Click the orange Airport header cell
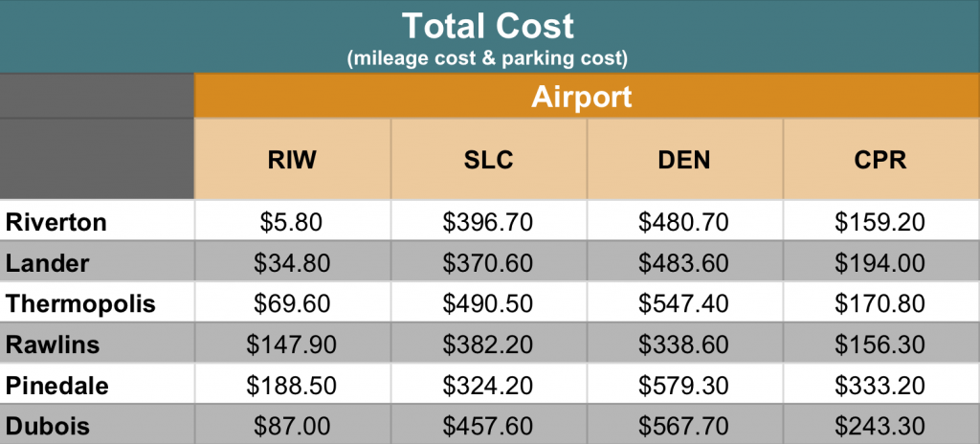Screen dimensions: 980x444 pos(587,97)
